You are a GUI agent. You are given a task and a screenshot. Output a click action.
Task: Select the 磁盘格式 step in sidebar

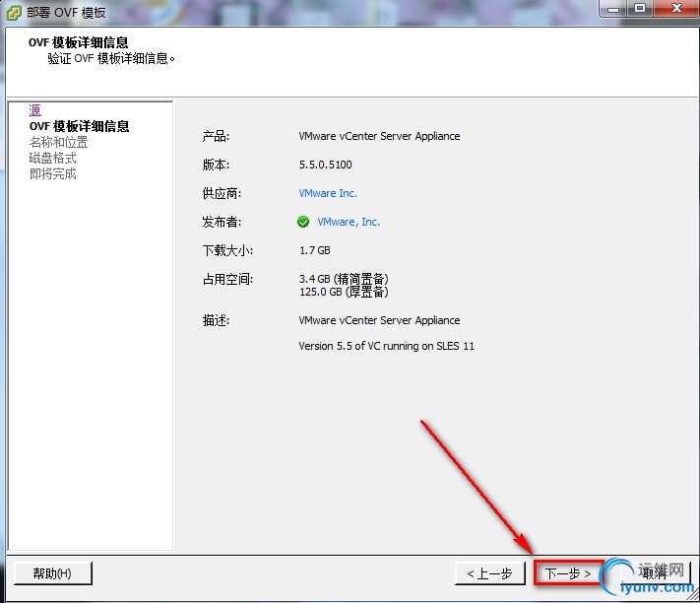pyautogui.click(x=53, y=158)
